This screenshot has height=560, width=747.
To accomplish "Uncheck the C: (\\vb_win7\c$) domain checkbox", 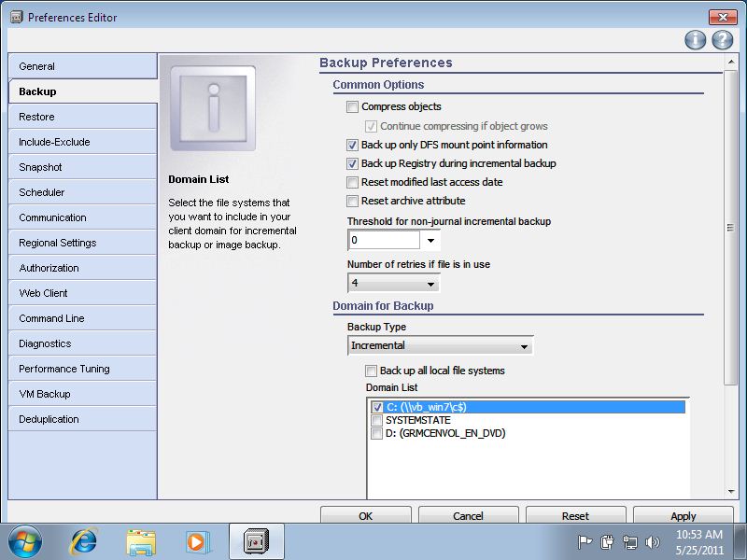I will click(377, 407).
